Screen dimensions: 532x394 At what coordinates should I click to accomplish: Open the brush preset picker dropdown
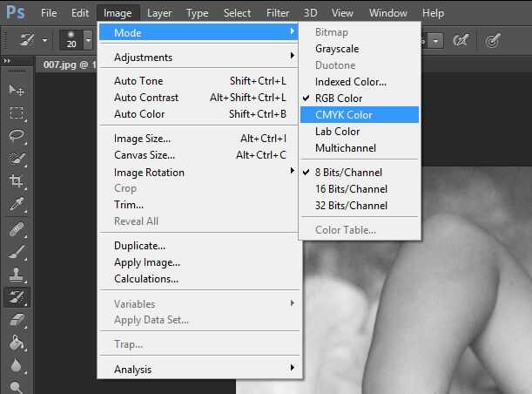(88, 40)
